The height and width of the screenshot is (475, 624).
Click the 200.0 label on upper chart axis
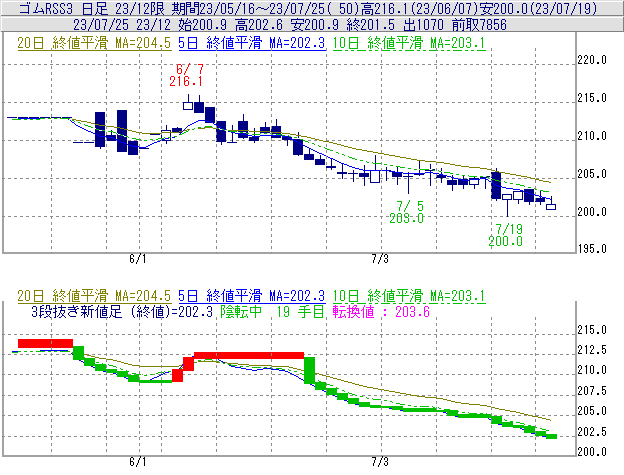tap(592, 212)
